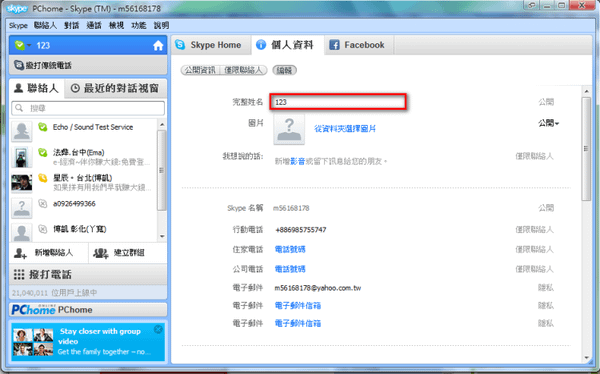Click the profile picture placeholder
Image resolution: width=600 pixels, height=374 pixels.
click(289, 129)
